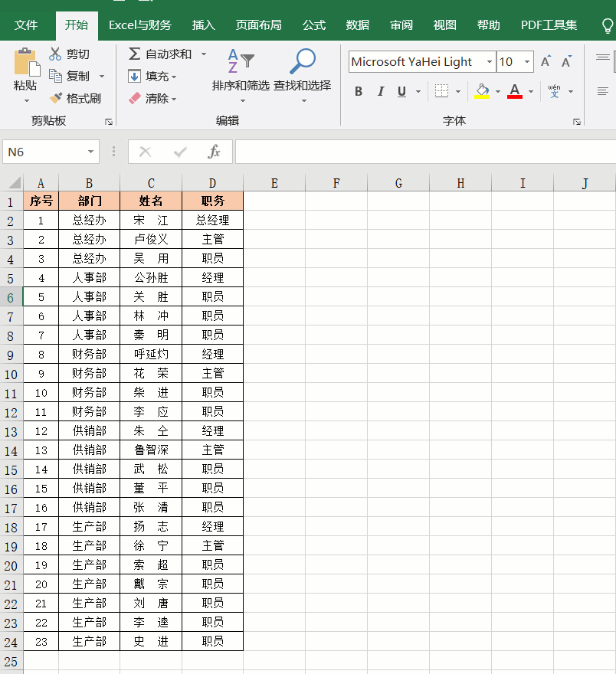616x674 pixels.
Task: Expand the underline style dropdown arrow
Action: [418, 92]
